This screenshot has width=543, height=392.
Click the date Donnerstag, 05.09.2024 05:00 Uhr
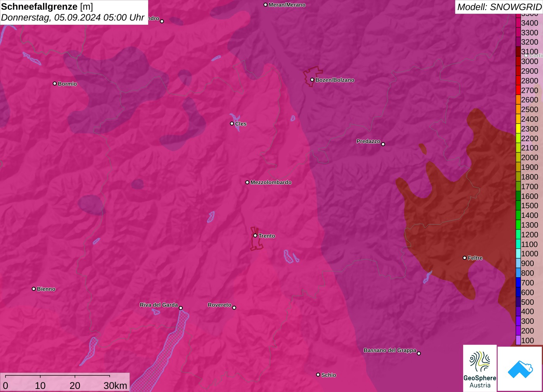pos(73,17)
